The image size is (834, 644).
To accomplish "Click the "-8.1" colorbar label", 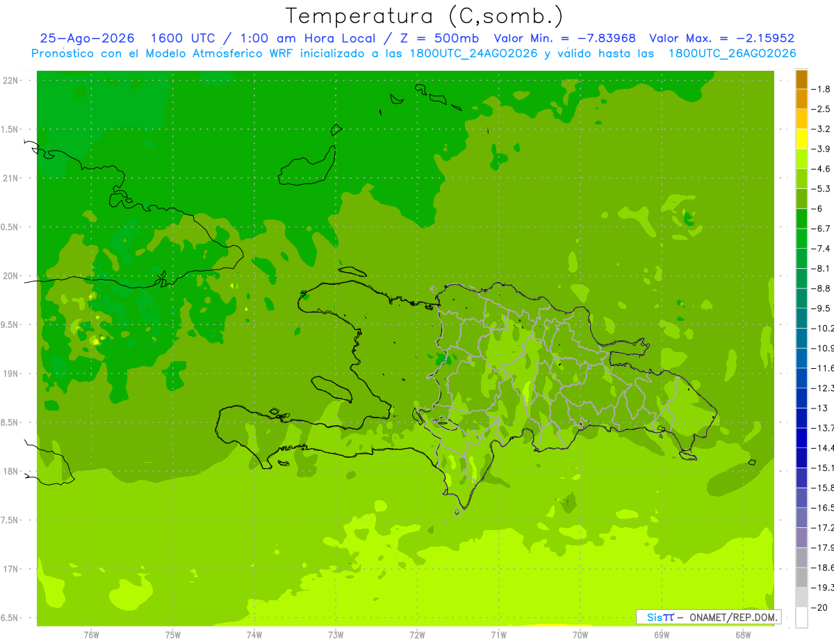I will [821, 268].
